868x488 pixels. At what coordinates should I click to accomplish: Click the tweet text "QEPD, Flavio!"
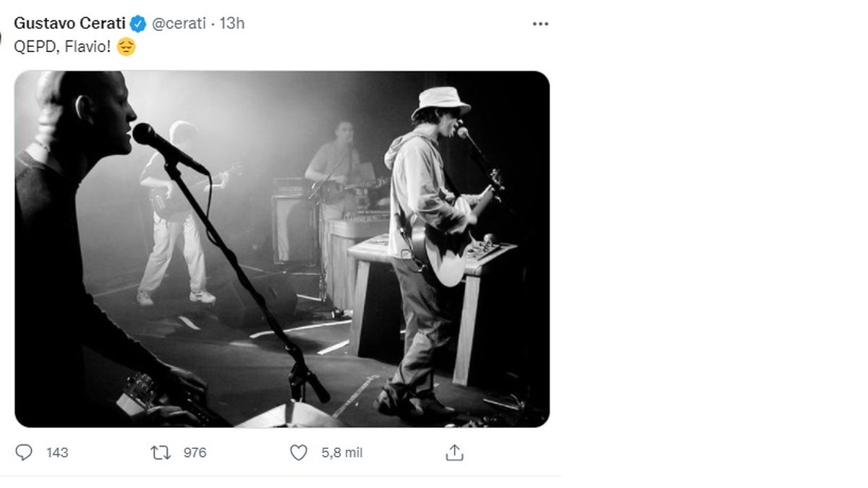61,48
